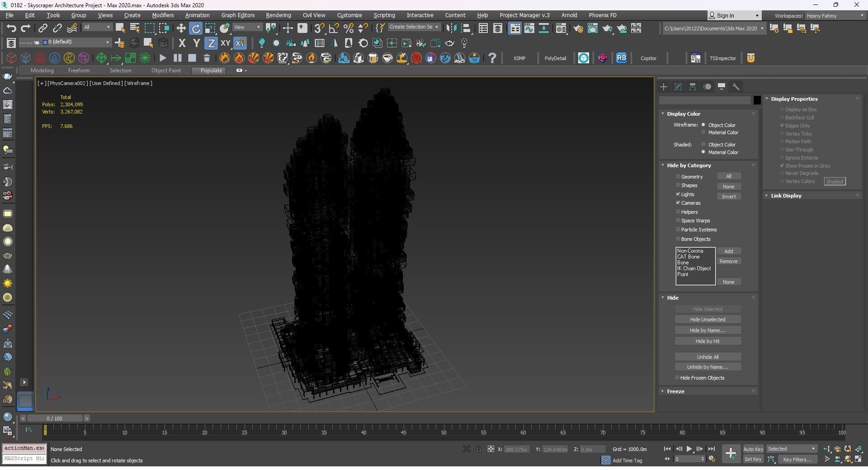Uncheck the Cameras hide category
The height and width of the screenshot is (470, 868).
click(x=678, y=203)
